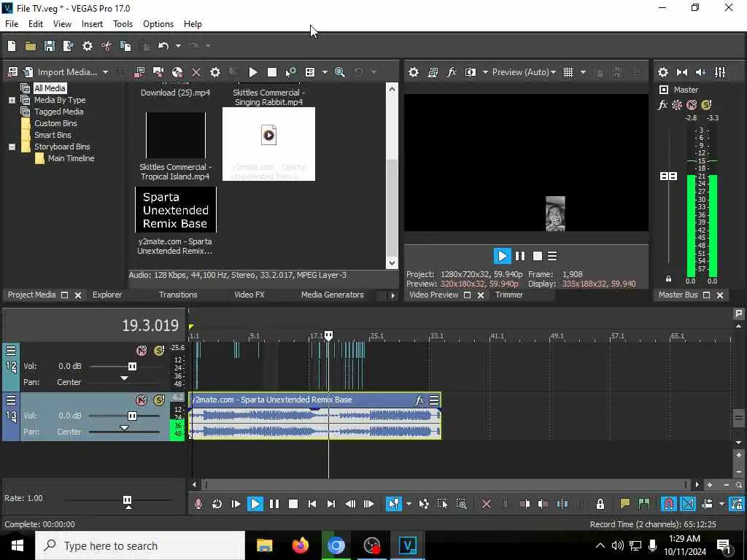The image size is (747, 560).
Task: Open Video Preview properties gear icon
Action: (x=414, y=72)
